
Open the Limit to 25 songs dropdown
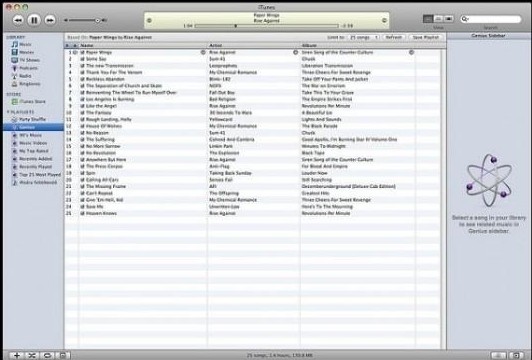pyautogui.click(x=363, y=37)
